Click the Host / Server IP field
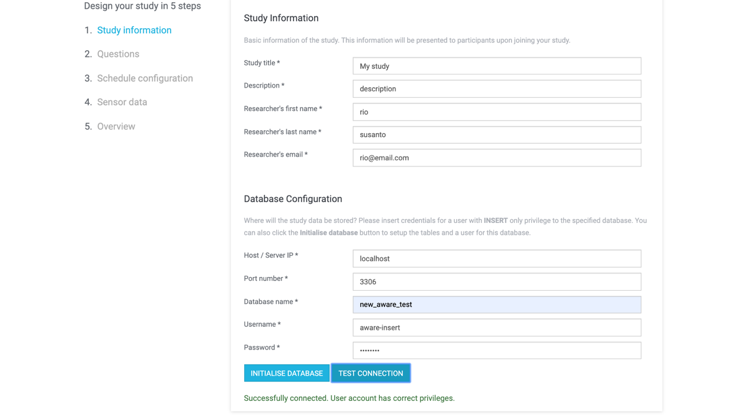Viewport: 744px width, 418px height. point(497,259)
